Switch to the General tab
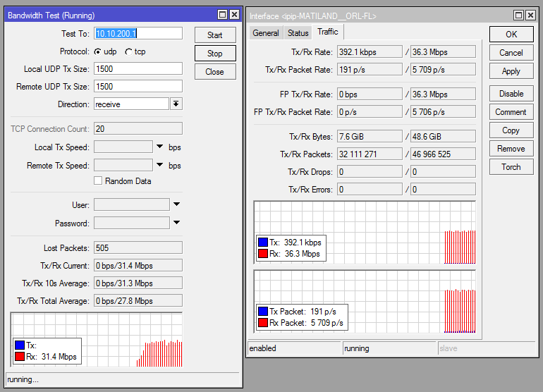The width and height of the screenshot is (543, 392). pos(266,33)
